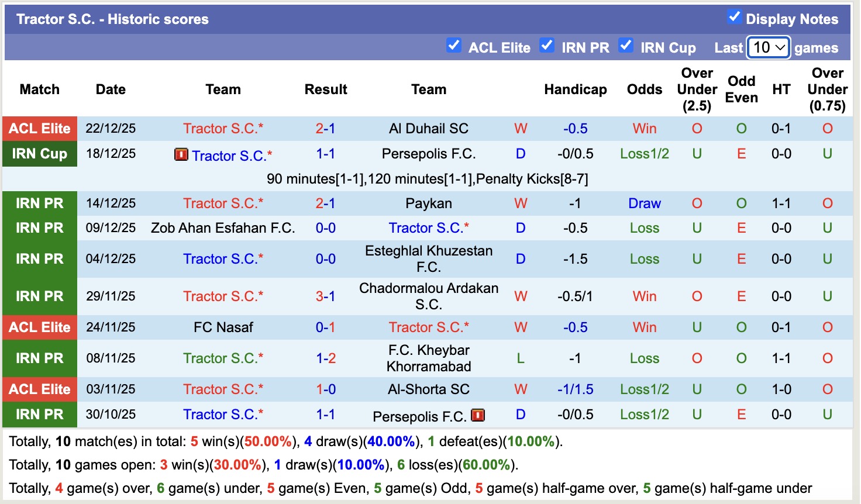861x504 pixels.
Task: Open the Last games count dropdown
Action: [769, 47]
